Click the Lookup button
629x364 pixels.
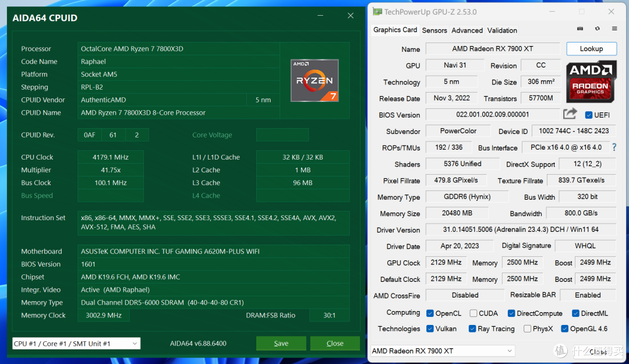591,48
